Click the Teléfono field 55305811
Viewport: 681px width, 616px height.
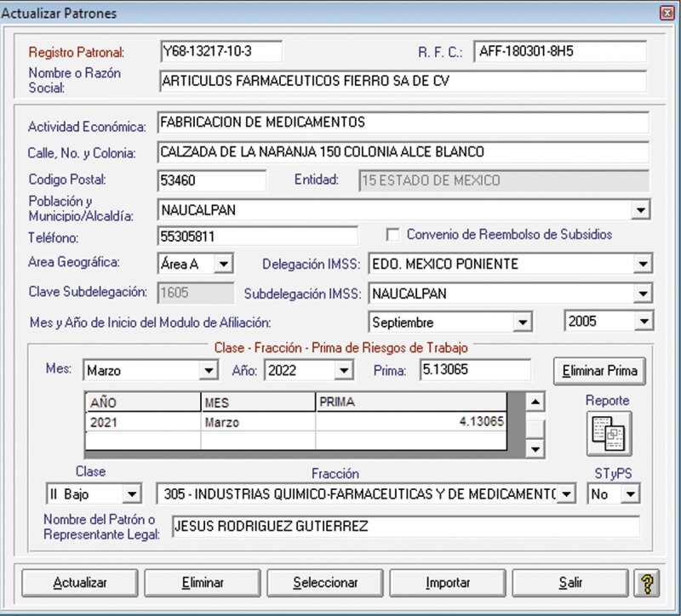pyautogui.click(x=258, y=237)
